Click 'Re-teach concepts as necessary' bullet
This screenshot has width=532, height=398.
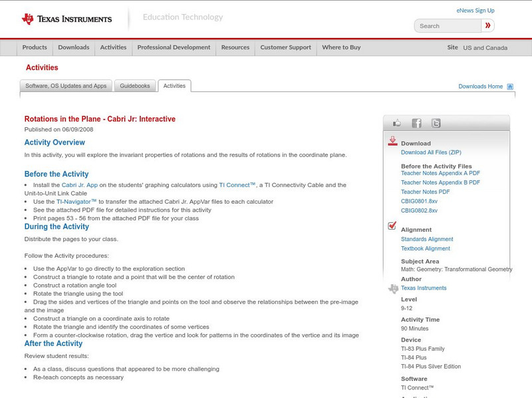tap(78, 377)
